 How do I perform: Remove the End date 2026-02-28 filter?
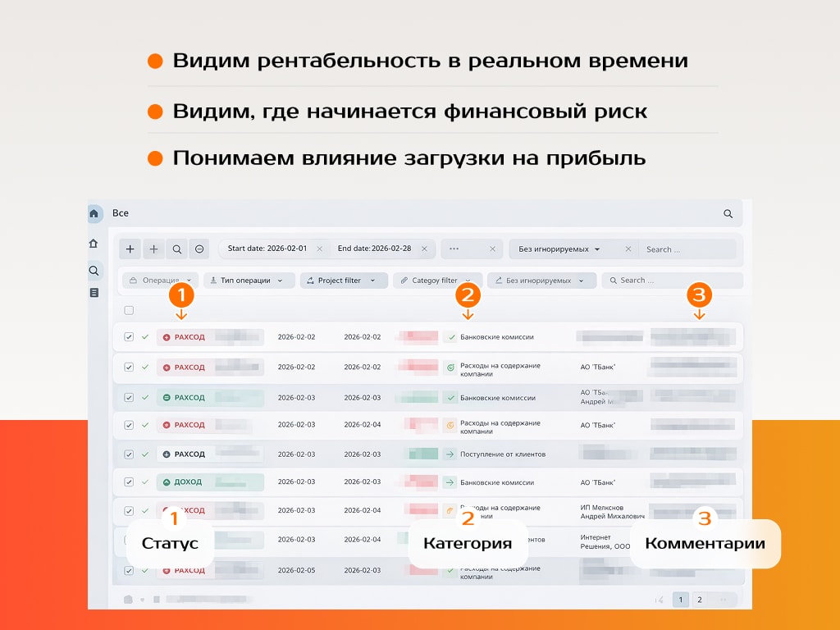424,249
